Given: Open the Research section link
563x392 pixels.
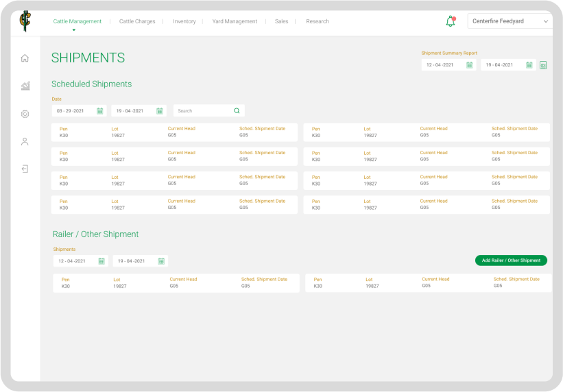Looking at the screenshot, I should tap(318, 21).
